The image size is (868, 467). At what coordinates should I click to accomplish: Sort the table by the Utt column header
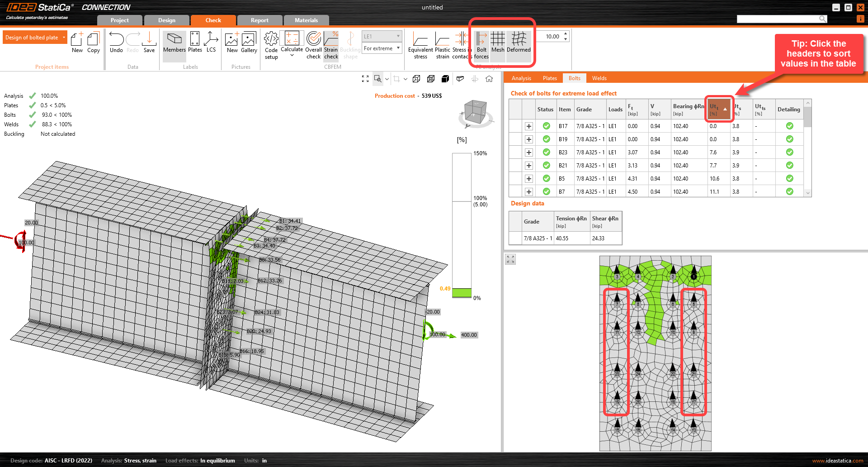pyautogui.click(x=718, y=109)
